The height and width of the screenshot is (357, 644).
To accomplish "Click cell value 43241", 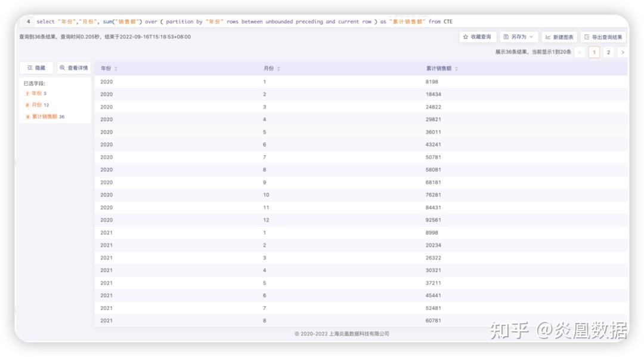I will [434, 144].
